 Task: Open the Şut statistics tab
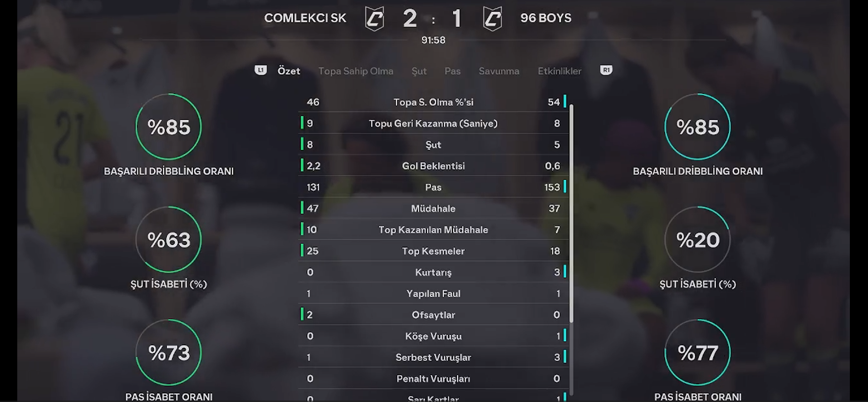tap(419, 71)
